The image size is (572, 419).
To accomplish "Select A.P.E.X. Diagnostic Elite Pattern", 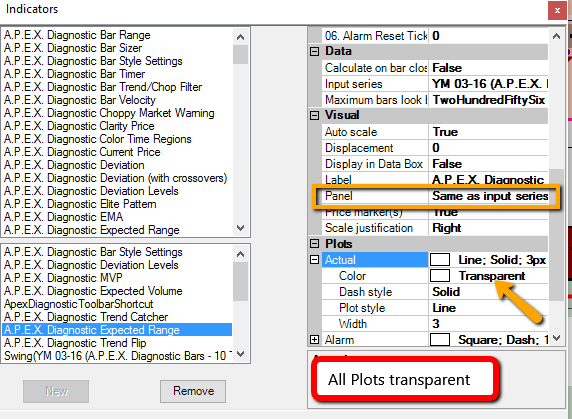I will coord(80,204).
